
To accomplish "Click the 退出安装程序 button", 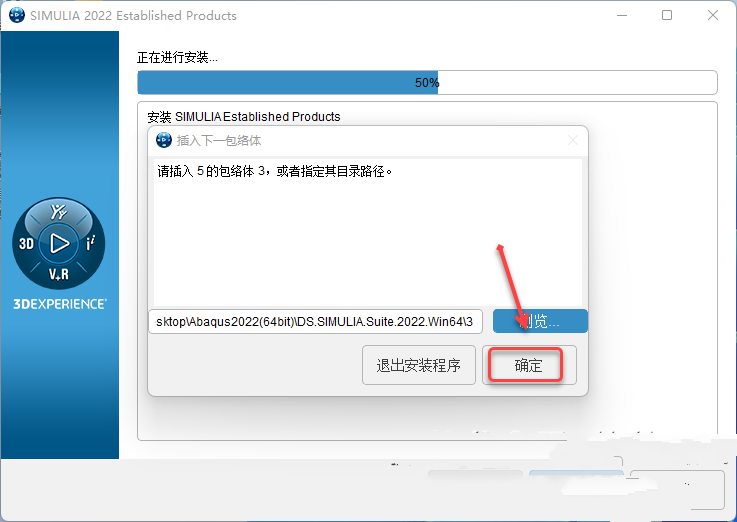I will click(x=419, y=365).
